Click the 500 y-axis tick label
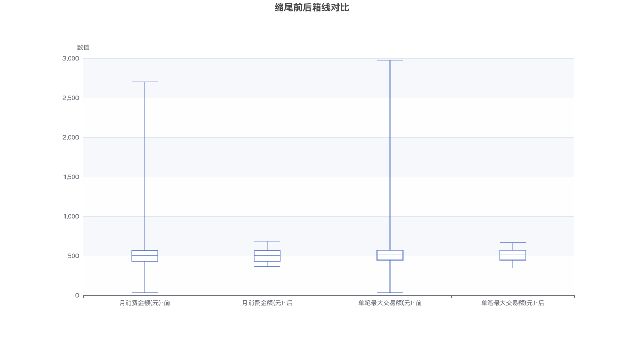The height and width of the screenshot is (364, 624). [x=73, y=256]
